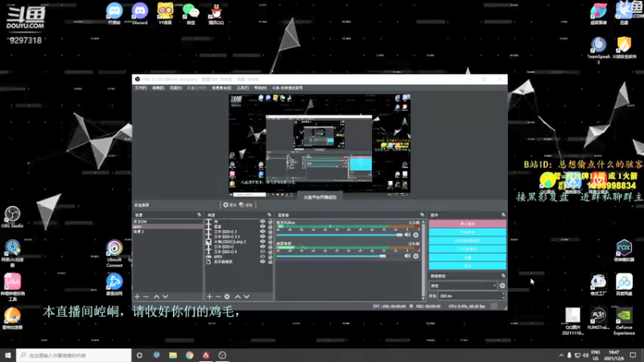Move the selected scene down

(x=165, y=296)
